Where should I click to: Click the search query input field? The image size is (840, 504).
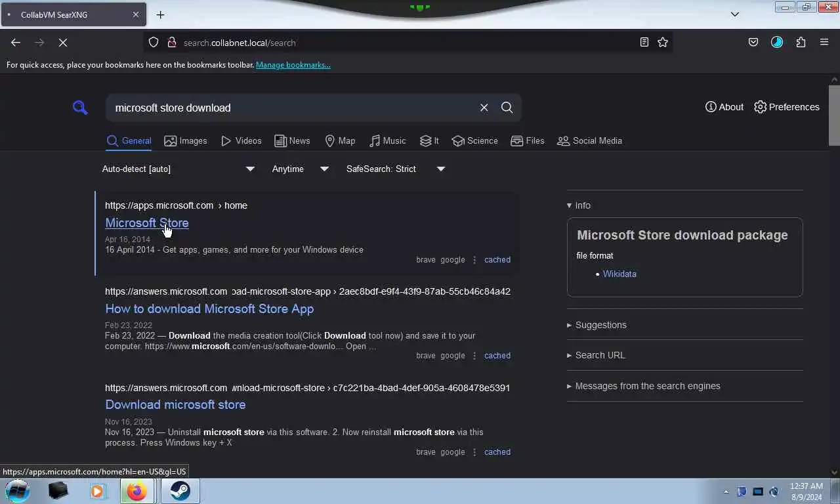[292, 108]
